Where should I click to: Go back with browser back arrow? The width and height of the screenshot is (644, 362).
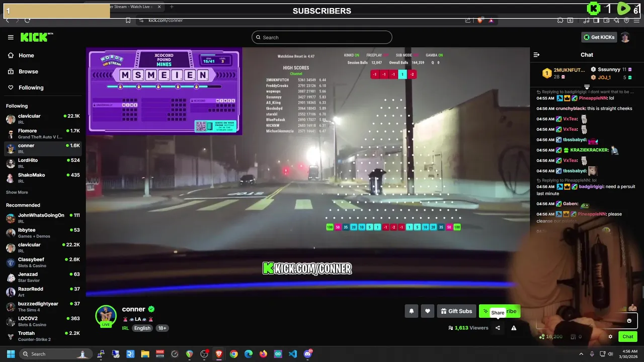click(x=7, y=20)
